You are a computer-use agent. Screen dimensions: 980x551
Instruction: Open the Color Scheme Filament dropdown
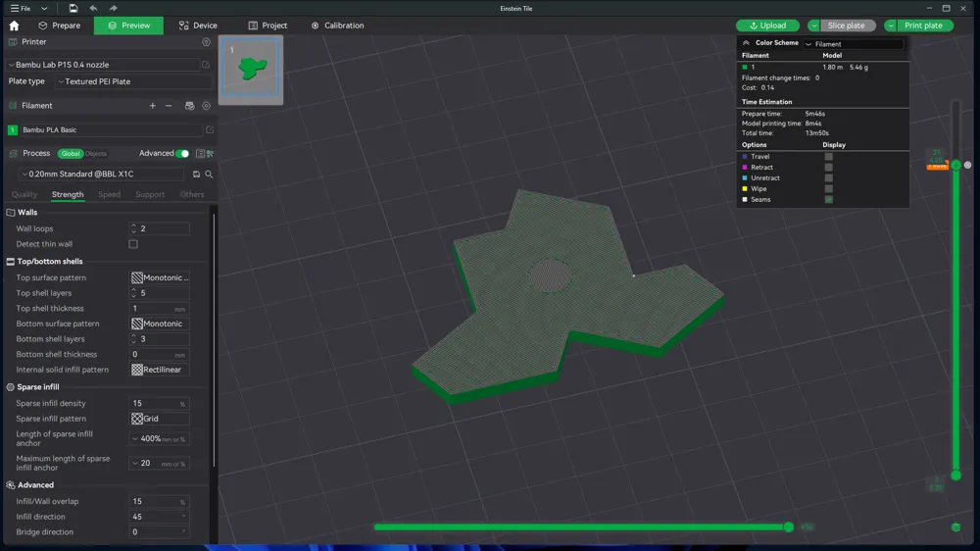(853, 44)
